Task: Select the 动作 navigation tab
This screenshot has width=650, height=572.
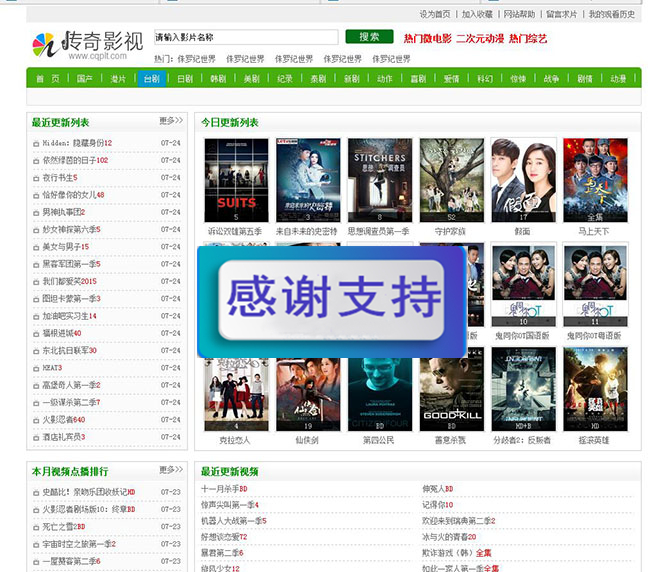Action: [385, 78]
